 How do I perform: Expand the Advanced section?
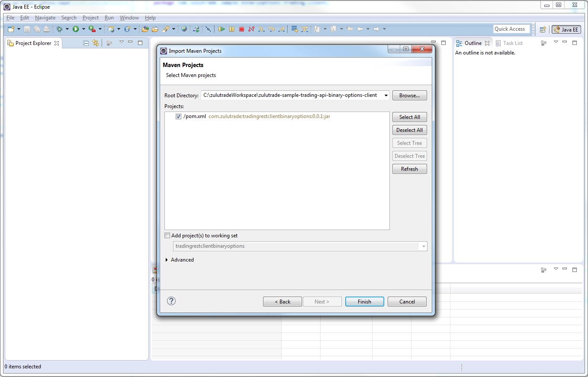167,260
